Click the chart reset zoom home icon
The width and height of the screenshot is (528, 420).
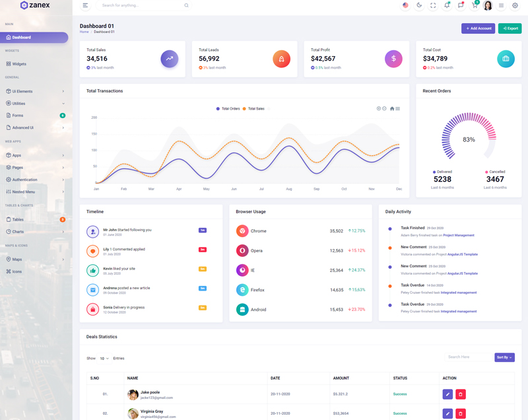coord(392,108)
